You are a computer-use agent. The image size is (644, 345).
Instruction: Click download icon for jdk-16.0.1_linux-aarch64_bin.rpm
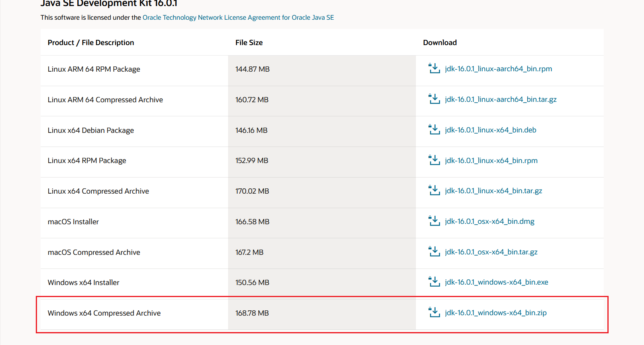pos(434,68)
